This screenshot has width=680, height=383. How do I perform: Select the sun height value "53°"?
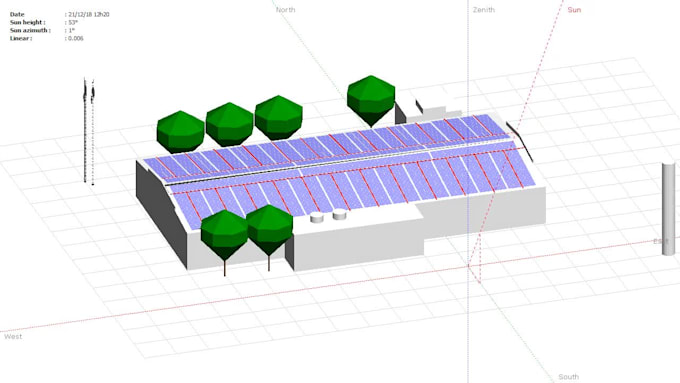[x=73, y=22]
